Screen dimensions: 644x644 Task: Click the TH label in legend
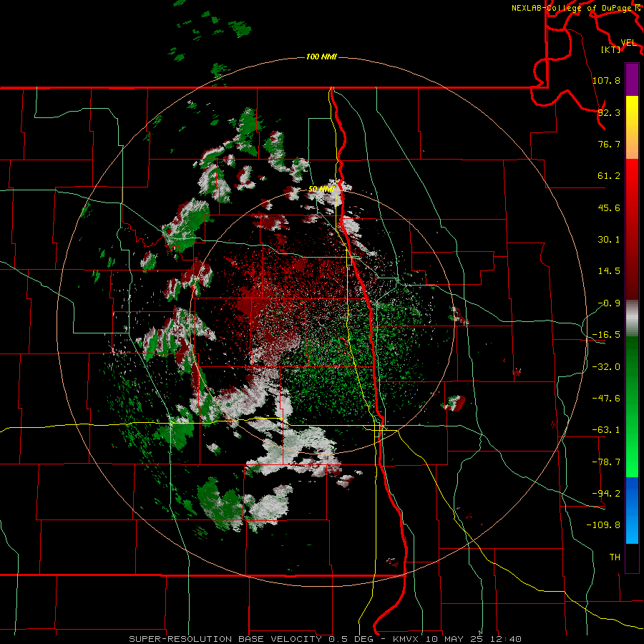pyautogui.click(x=615, y=557)
